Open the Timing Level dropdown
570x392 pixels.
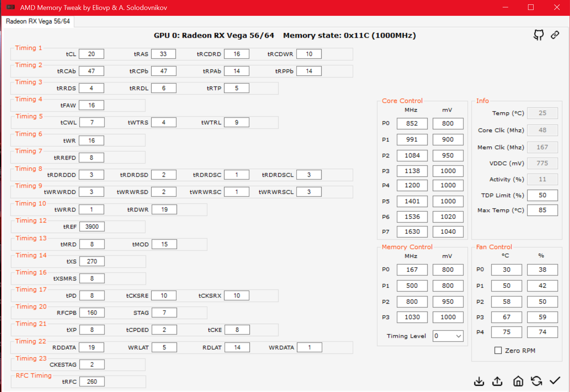(x=448, y=336)
